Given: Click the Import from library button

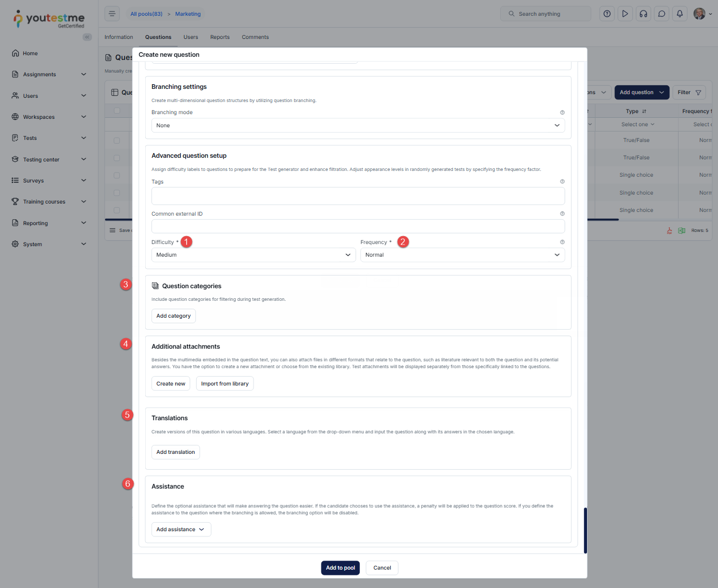Looking at the screenshot, I should 225,383.
